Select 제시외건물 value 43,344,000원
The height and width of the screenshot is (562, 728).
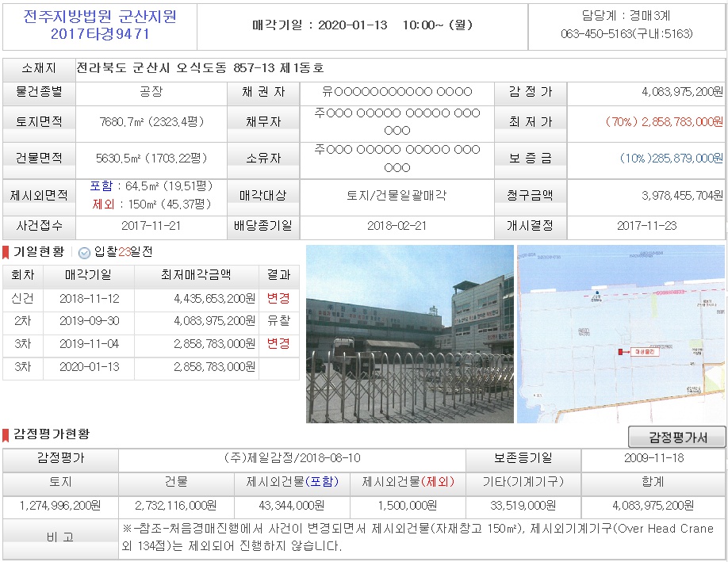point(292,506)
